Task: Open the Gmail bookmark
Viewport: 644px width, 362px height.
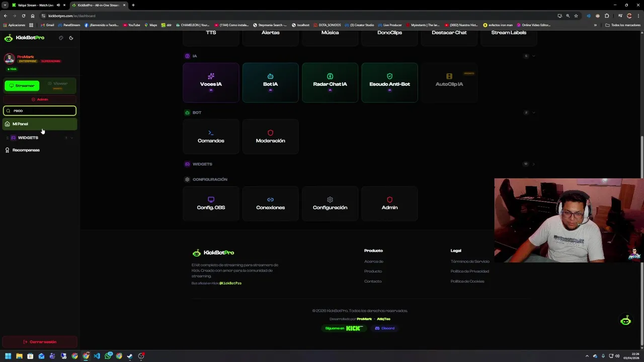Action: 47,25
